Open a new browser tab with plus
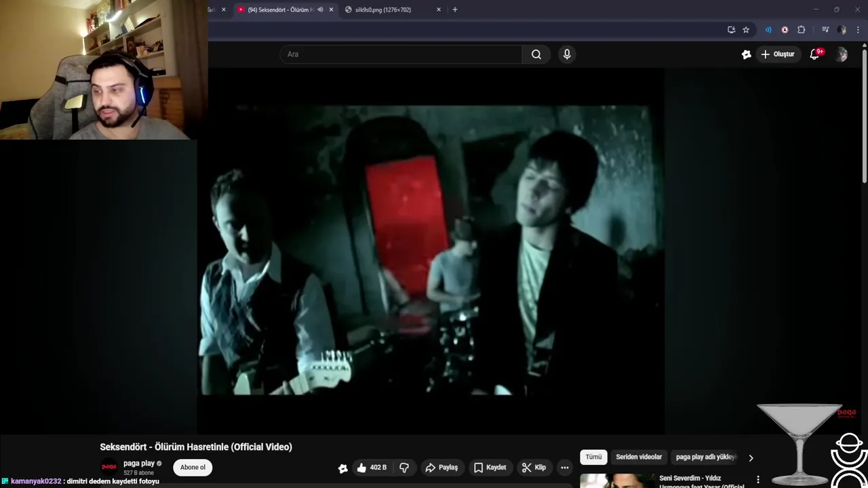Image resolution: width=868 pixels, height=488 pixels. point(455,9)
